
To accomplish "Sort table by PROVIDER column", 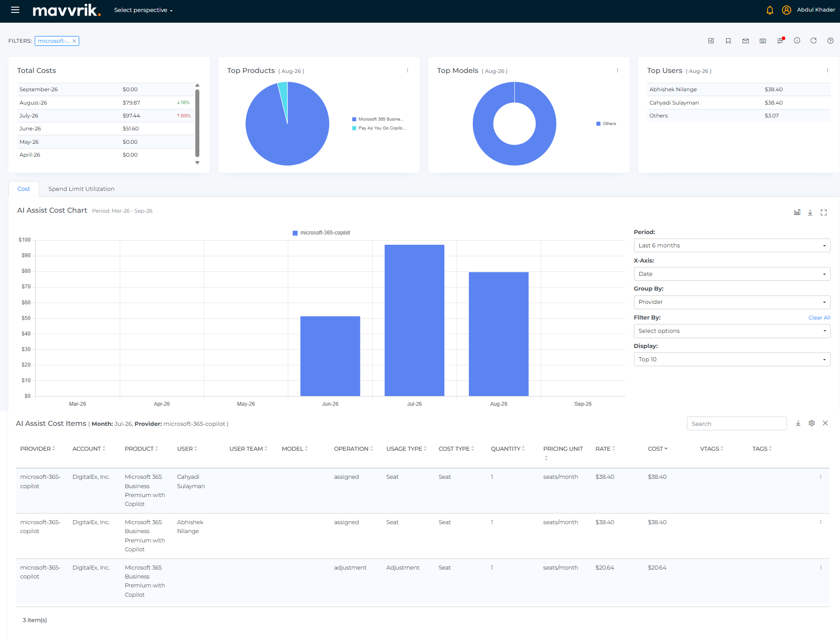I will coord(38,449).
